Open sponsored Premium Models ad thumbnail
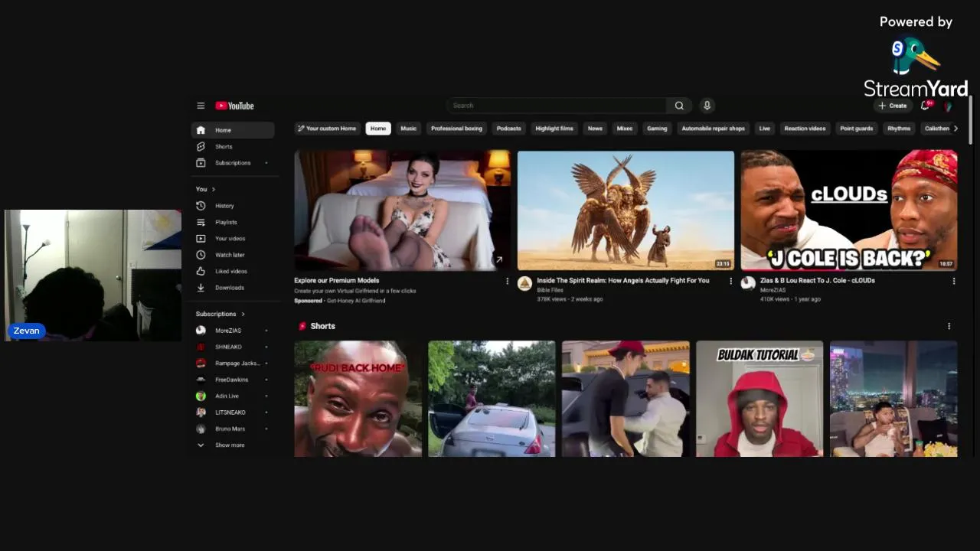 [402, 210]
